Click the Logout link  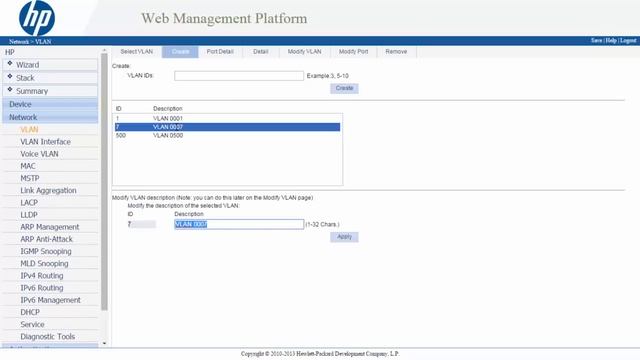[x=628, y=40]
